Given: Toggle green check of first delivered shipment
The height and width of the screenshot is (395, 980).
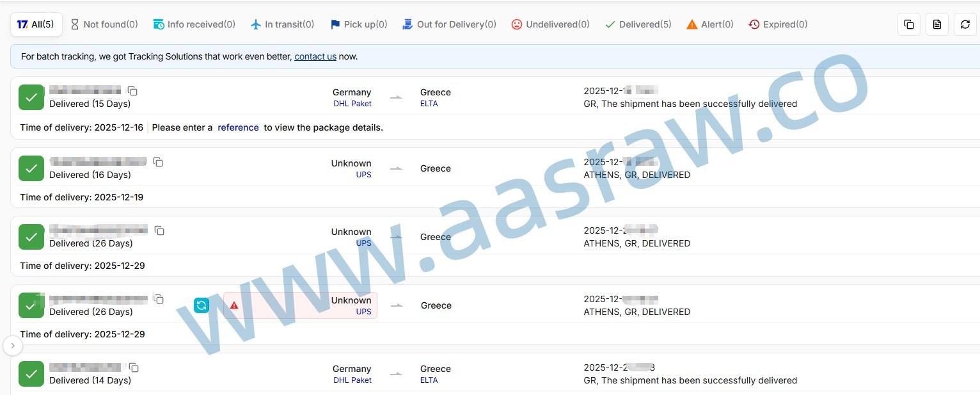Looking at the screenshot, I should click(x=31, y=97).
